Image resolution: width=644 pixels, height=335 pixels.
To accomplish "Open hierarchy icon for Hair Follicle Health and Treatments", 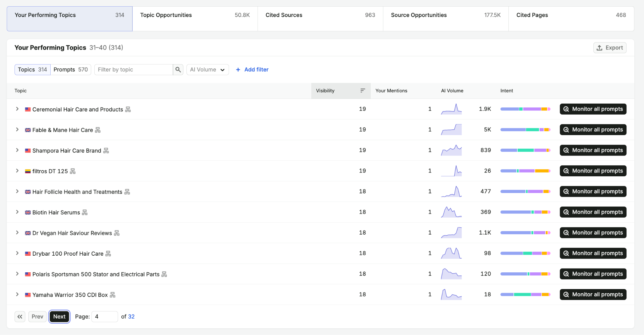I will point(127,192).
